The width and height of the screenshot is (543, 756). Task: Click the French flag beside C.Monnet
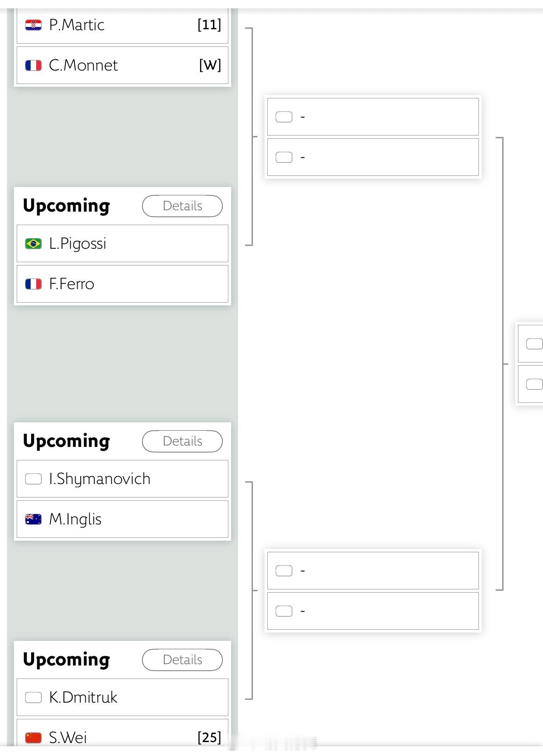[x=33, y=65]
